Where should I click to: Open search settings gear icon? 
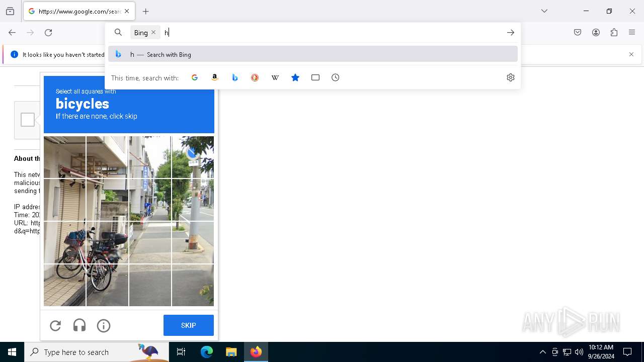[x=511, y=77]
